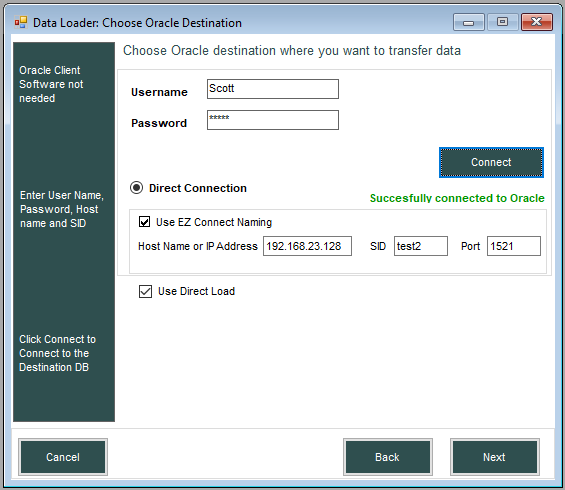Click the 'Host Name or IP Address' label
The image size is (565, 490).
coord(198,246)
